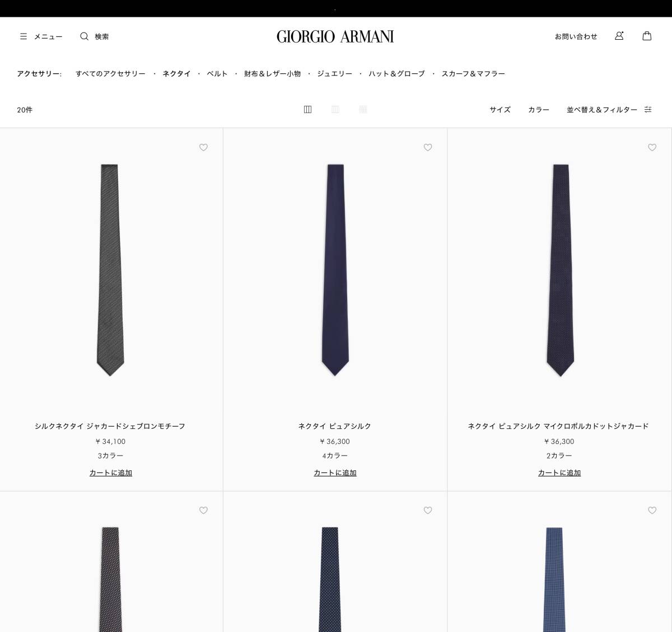The width and height of the screenshot is (672, 632).
Task: Switch to medium grid view icon
Action: [335, 110]
